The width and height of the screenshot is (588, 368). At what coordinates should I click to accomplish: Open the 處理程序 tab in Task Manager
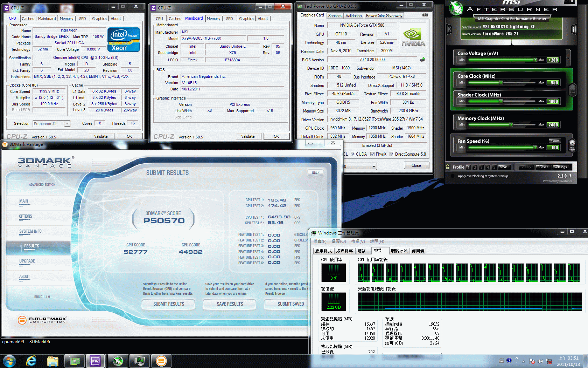coord(344,251)
